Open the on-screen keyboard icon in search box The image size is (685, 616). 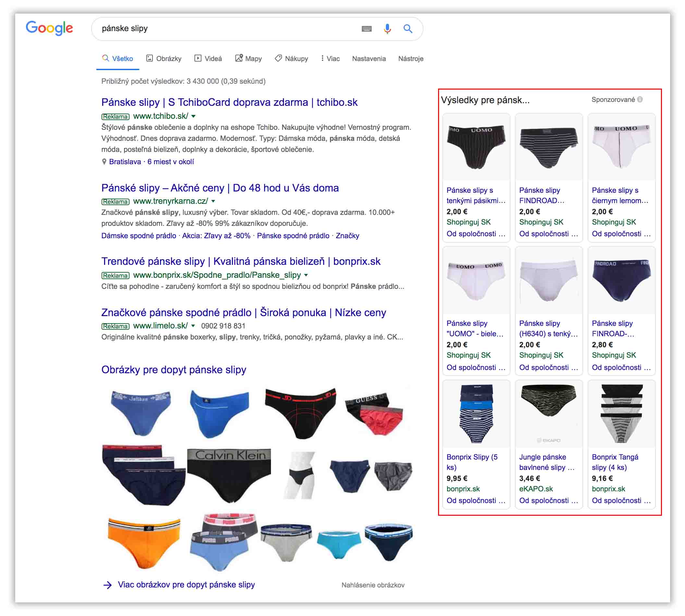[367, 29]
